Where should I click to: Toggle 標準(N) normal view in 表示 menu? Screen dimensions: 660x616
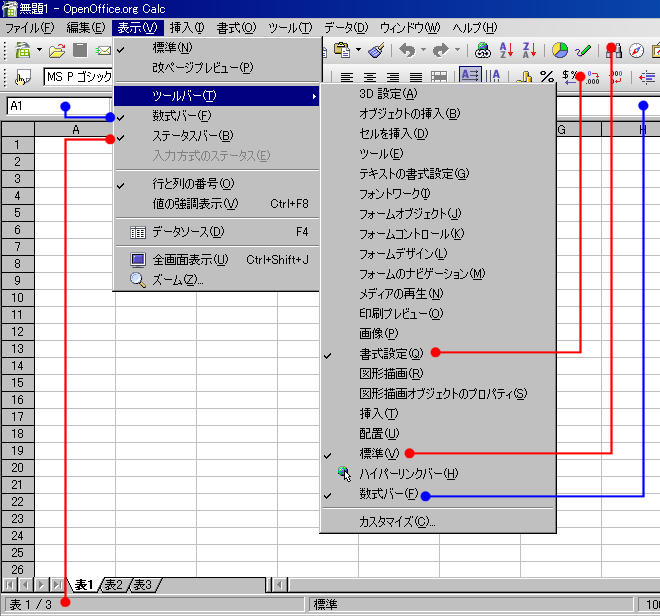[x=216, y=48]
